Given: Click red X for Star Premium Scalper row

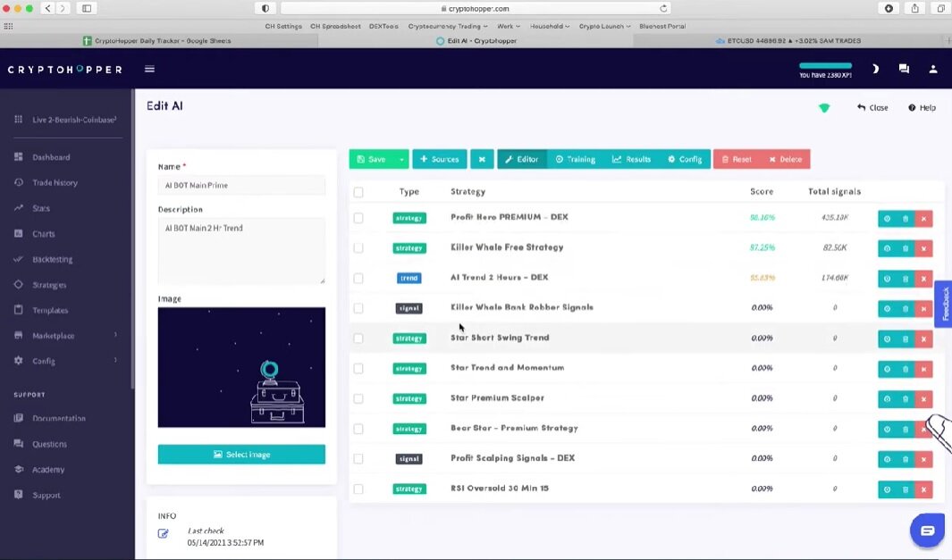Looking at the screenshot, I should coord(923,399).
